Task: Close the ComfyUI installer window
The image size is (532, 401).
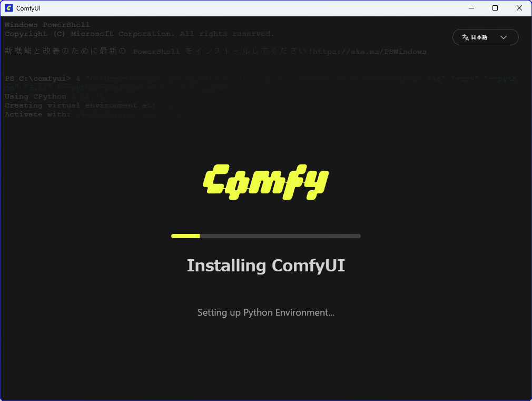Action: tap(519, 8)
